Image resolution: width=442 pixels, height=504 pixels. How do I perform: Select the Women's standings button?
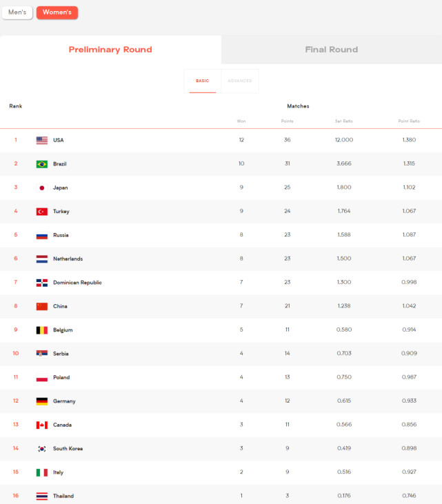57,12
